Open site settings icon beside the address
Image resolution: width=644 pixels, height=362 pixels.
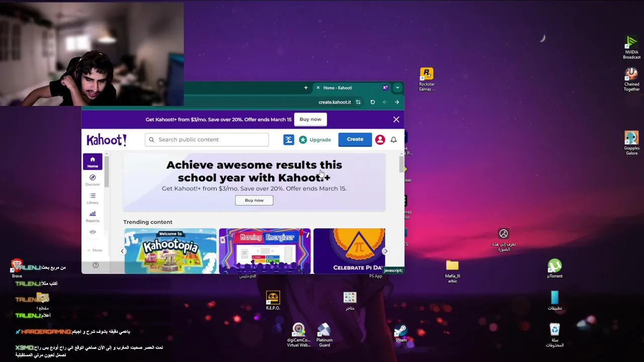coord(358,102)
